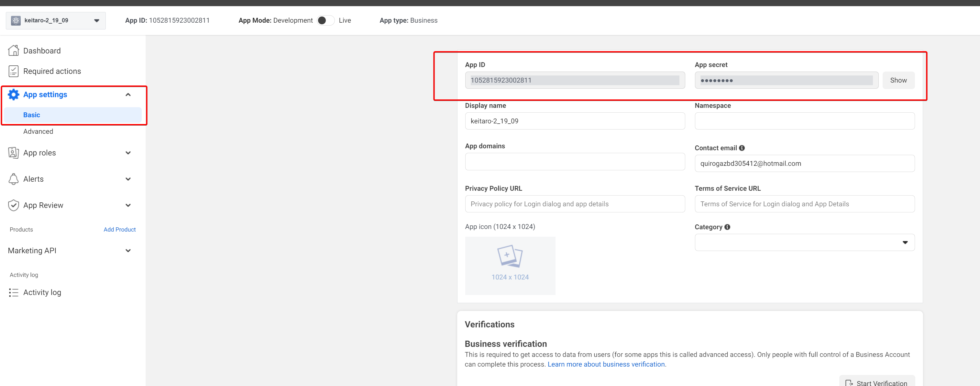The height and width of the screenshot is (386, 980).
Task: Click the Contact email info icon
Action: point(742,148)
